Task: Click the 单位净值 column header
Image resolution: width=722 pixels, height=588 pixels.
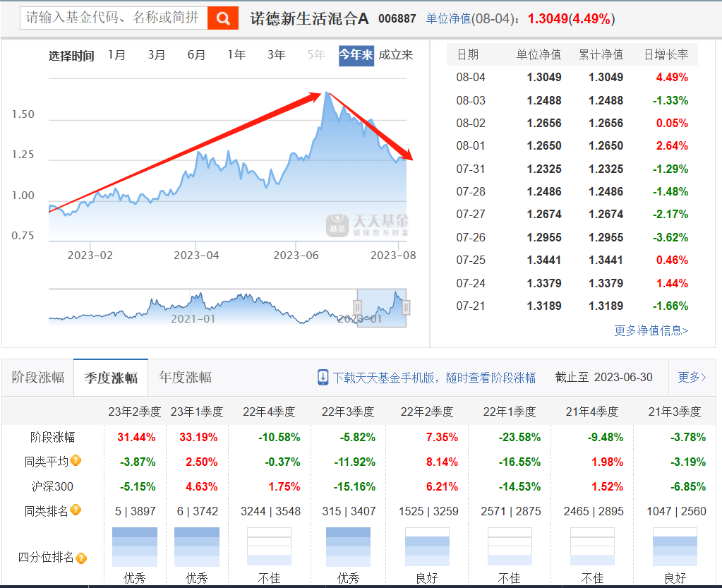Action: click(x=539, y=55)
